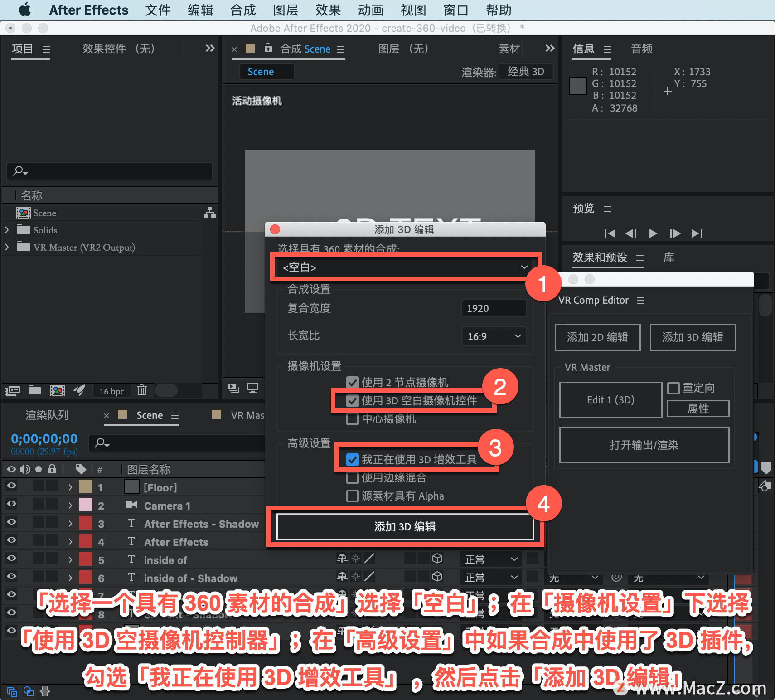Delete the selected project item with the trash icon

(142, 390)
